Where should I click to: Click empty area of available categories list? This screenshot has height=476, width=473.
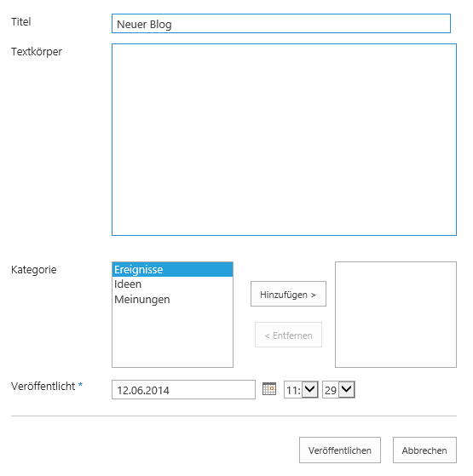pyautogui.click(x=172, y=337)
